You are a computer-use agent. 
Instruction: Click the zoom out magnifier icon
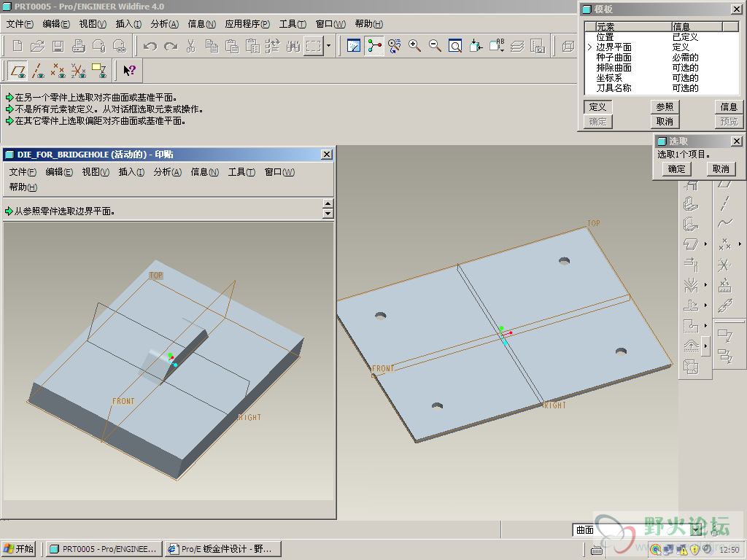tap(435, 46)
